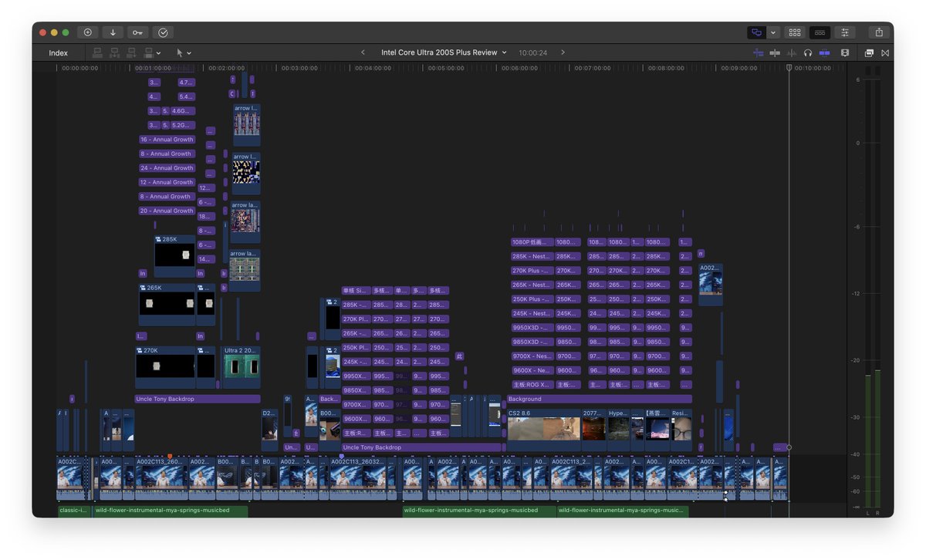Select the 285K - Nest... title
This screenshot has height=560, width=926.
click(x=532, y=256)
